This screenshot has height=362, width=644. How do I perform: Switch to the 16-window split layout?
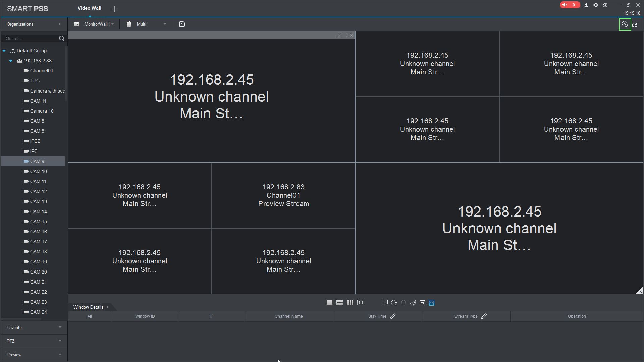(361, 303)
